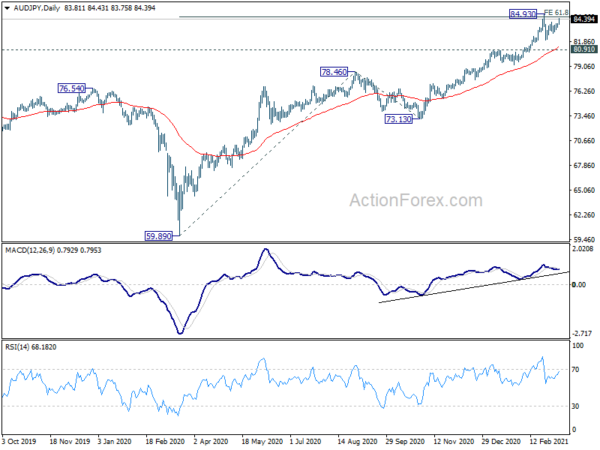This screenshot has width=600, height=450.
Task: Select the 18 Feb 2020 date marker
Action: point(167,438)
